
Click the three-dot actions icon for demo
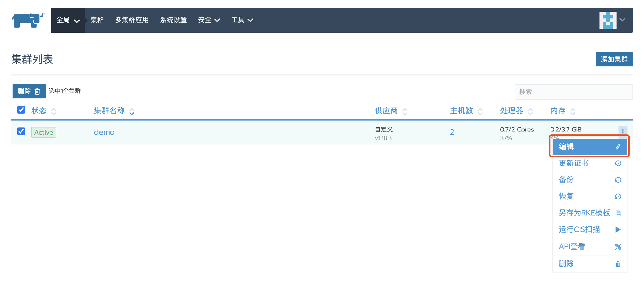pos(623,131)
